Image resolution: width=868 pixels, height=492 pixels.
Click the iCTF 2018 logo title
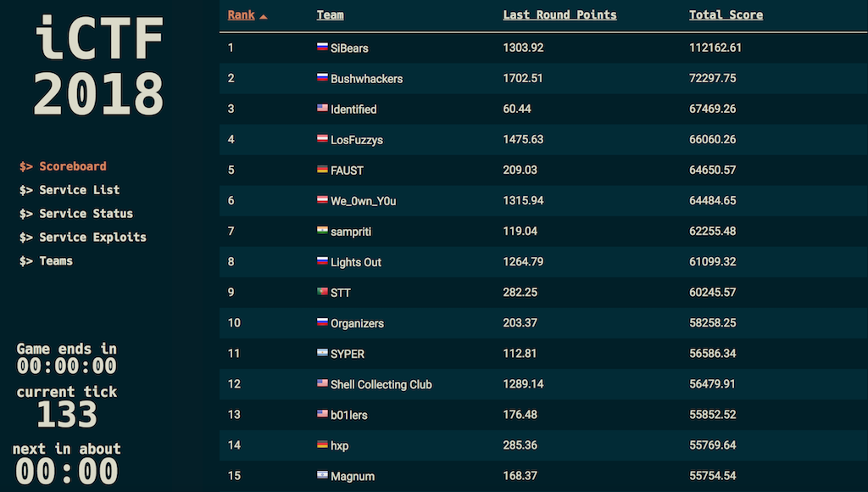[99, 65]
